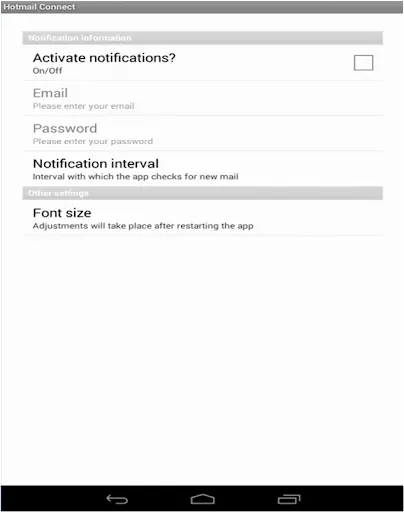Tap the On/Off subtitle text
The height and width of the screenshot is (512, 404).
pyautogui.click(x=47, y=71)
